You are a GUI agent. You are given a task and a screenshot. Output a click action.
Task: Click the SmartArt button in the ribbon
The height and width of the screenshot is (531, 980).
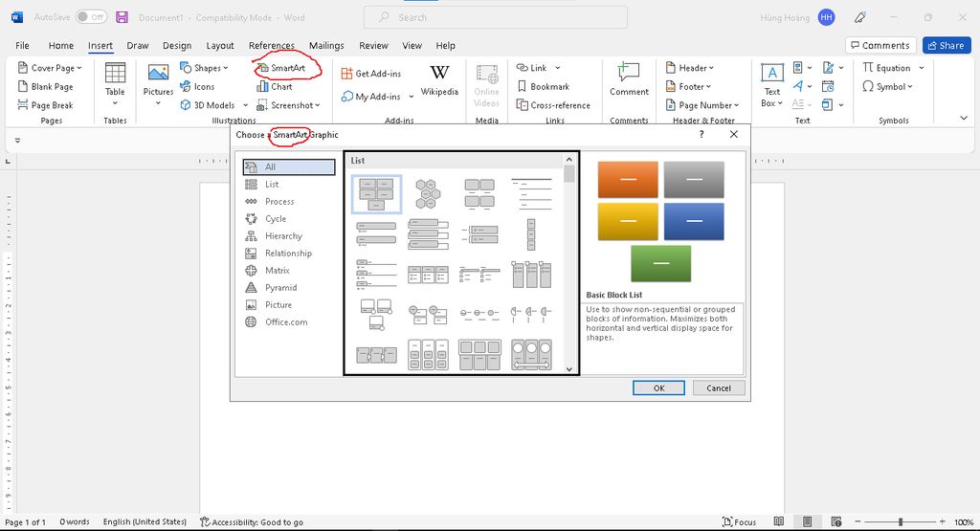click(x=281, y=68)
